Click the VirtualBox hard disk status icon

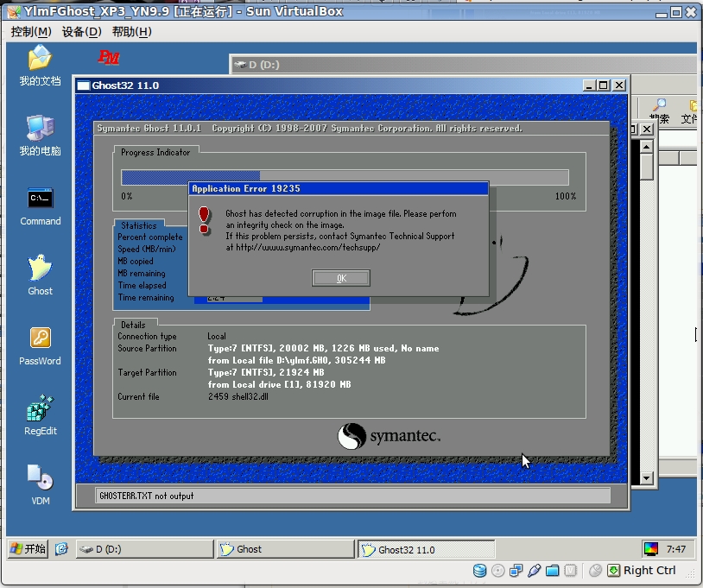(479, 571)
